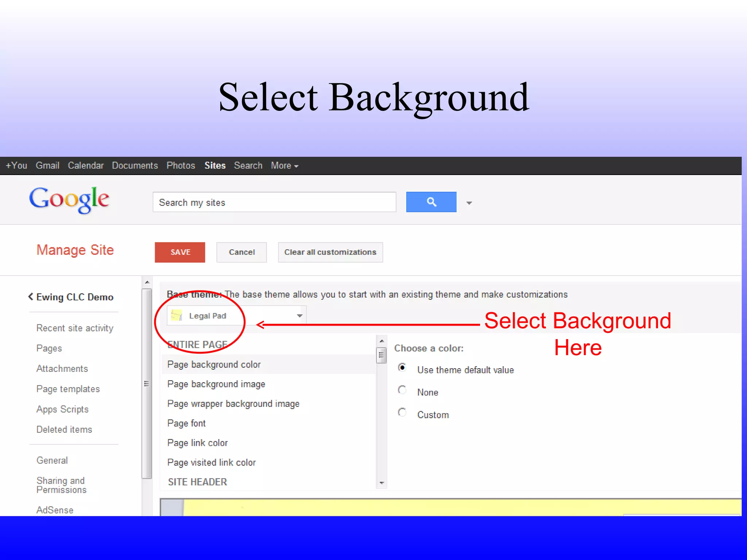
Task: Select Page wrapper background image option
Action: 269,404
